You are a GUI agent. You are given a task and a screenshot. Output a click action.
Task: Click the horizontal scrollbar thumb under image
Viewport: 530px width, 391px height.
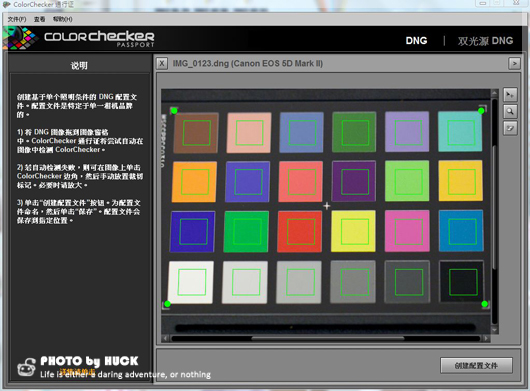point(328,338)
